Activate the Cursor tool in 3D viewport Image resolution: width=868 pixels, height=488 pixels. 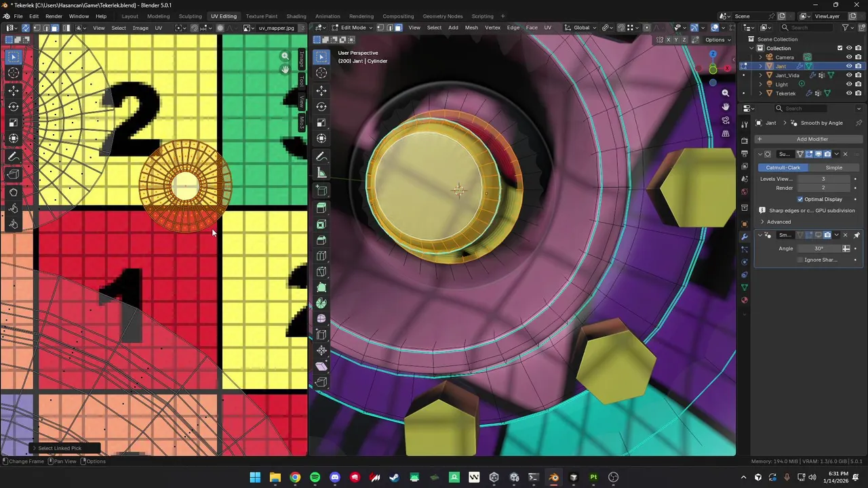tap(321, 73)
